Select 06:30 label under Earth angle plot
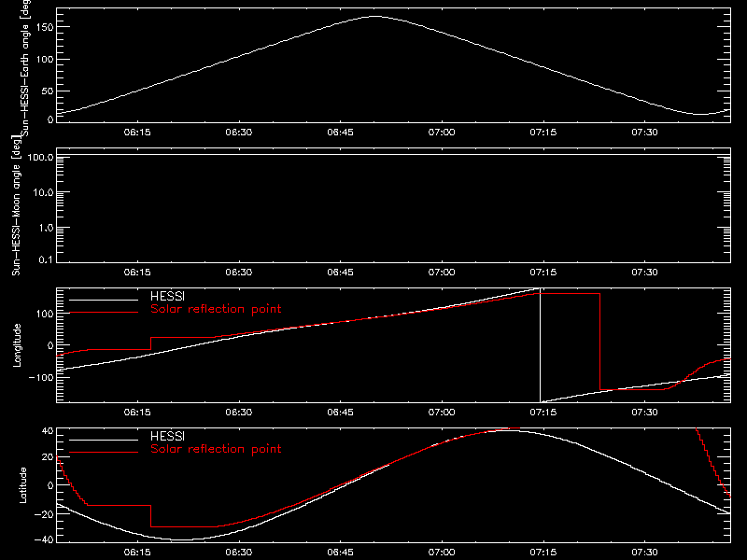The width and height of the screenshot is (747, 560). (239, 132)
